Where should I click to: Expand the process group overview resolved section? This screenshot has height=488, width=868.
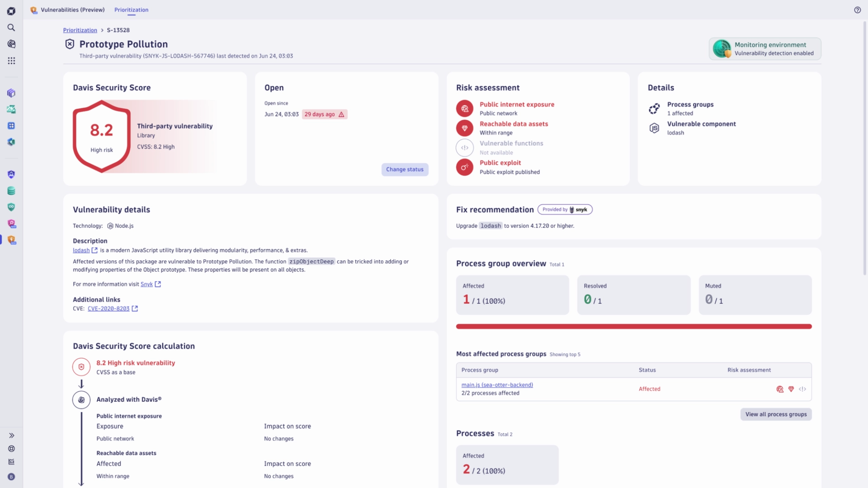(634, 294)
